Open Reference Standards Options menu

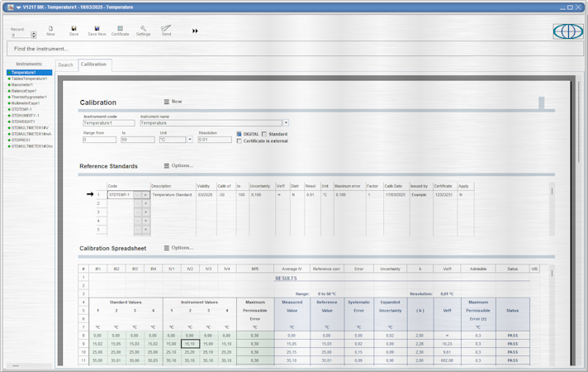(167, 165)
